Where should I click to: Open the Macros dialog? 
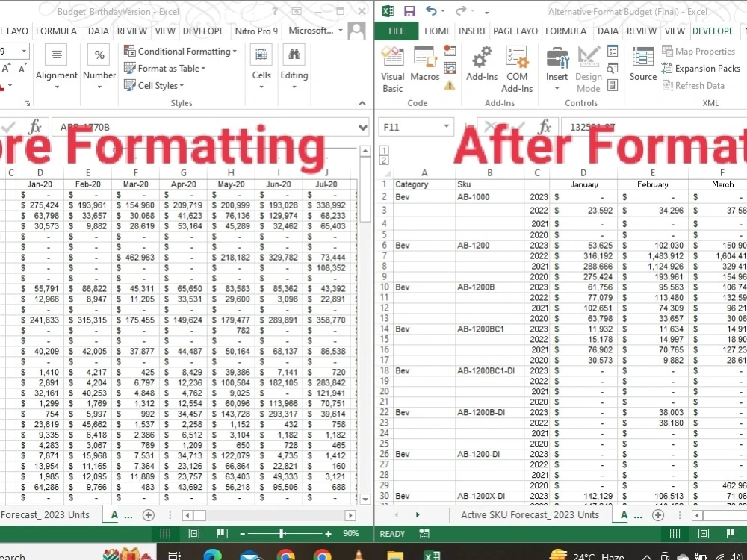pos(424,63)
